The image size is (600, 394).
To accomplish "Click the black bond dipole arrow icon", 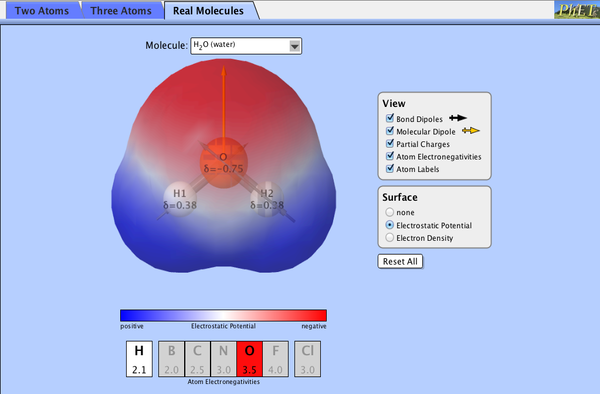I will tap(458, 118).
